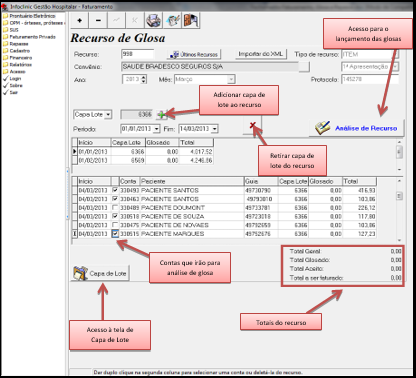Image resolution: width=416 pixels, height=378 pixels.
Task: Click the Conta column header
Action: pos(129,181)
